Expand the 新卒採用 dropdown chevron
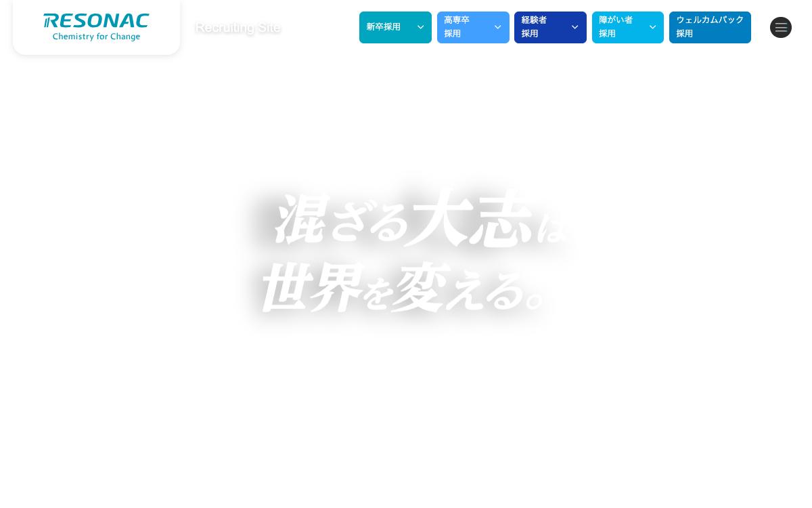The width and height of the screenshot is (812, 508). 420,27
